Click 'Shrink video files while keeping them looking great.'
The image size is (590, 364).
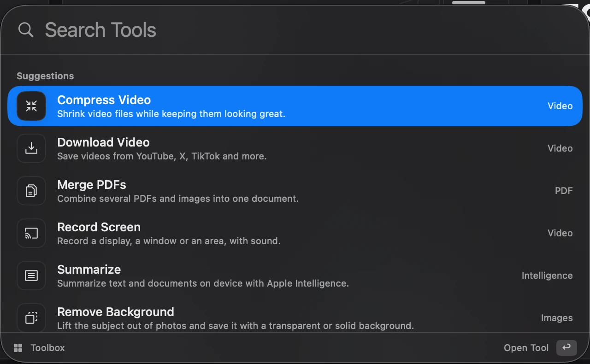pos(171,114)
